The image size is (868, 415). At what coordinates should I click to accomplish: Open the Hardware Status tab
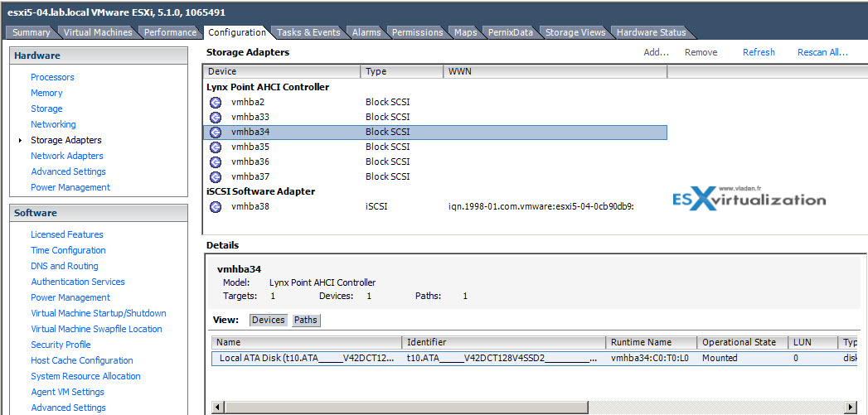(651, 32)
